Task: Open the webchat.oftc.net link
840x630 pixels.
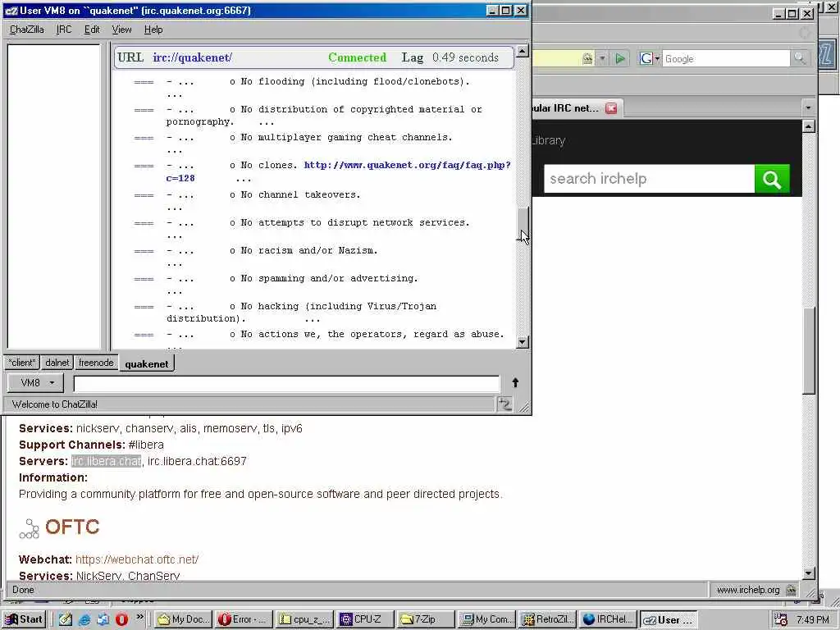Action: click(x=137, y=559)
